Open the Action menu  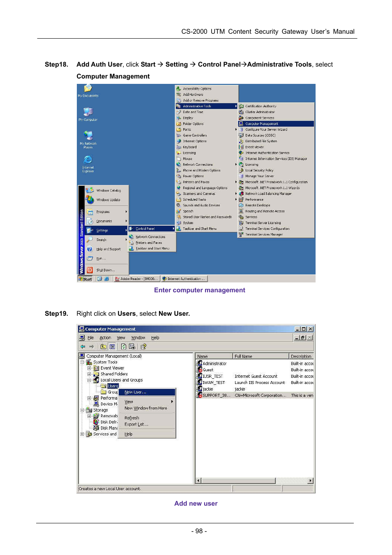point(105,338)
